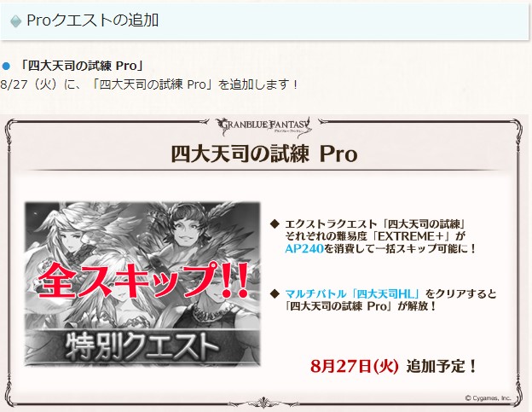Click the 追加予定! text
This screenshot has width=532, height=412.
point(442,366)
